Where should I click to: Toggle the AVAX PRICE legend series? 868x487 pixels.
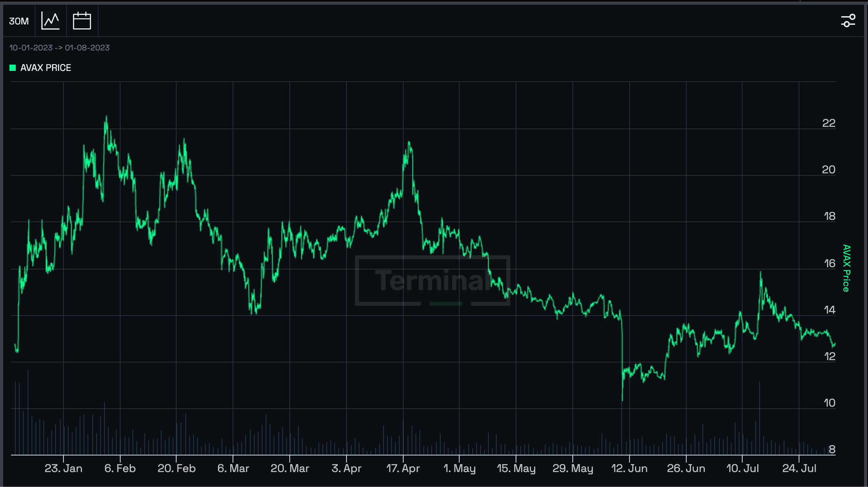(46, 68)
